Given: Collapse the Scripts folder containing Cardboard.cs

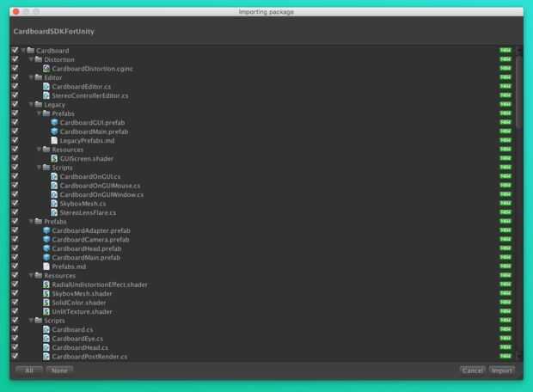Looking at the screenshot, I should [x=31, y=321].
